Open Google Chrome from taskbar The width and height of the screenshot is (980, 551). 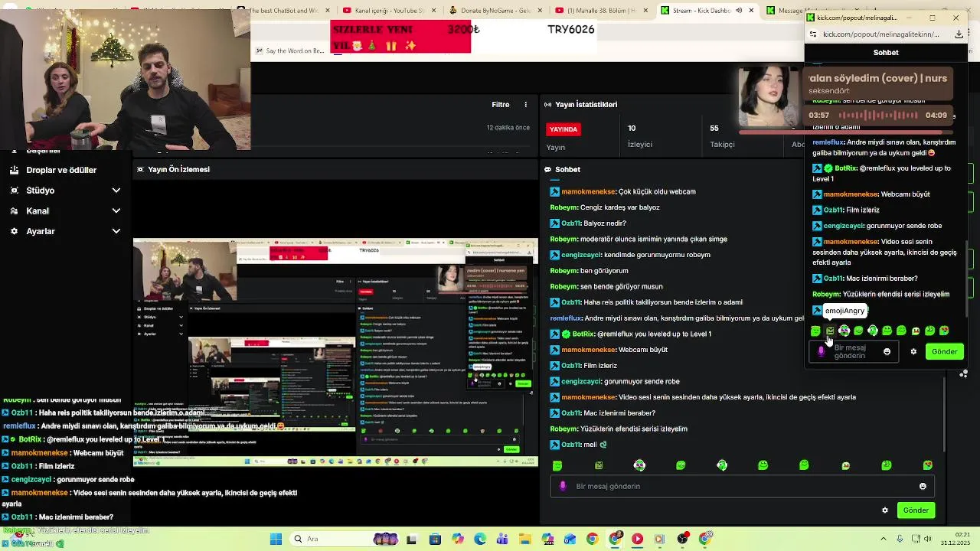(593, 540)
